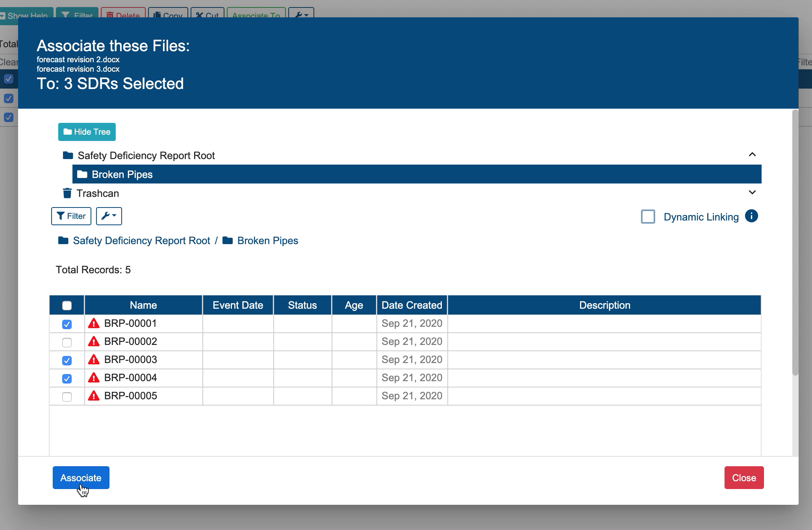Viewport: 812px width, 530px height.
Task: Click the breadcrumb root folder icon
Action: 63,240
